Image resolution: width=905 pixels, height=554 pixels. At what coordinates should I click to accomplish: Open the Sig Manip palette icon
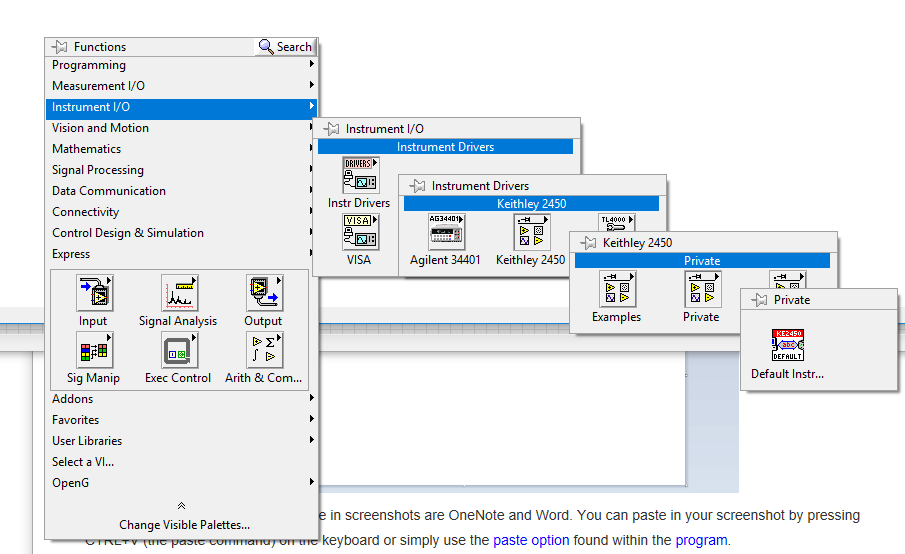pos(95,350)
